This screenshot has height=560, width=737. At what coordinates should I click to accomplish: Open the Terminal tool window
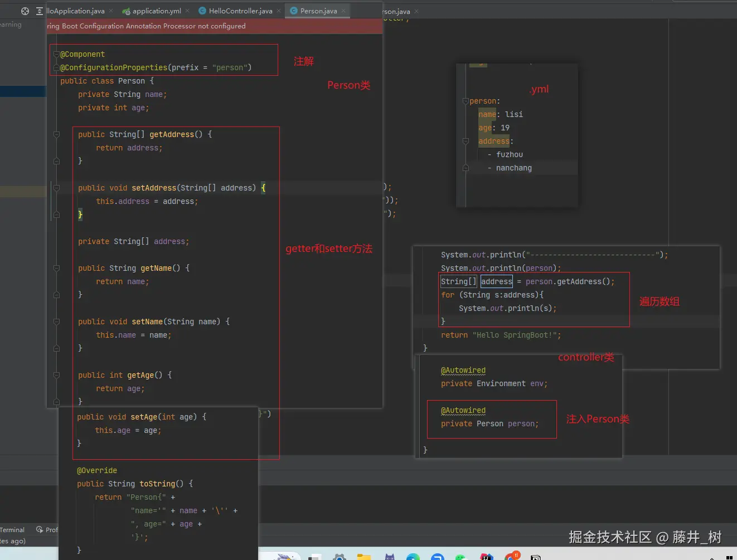pos(12,530)
